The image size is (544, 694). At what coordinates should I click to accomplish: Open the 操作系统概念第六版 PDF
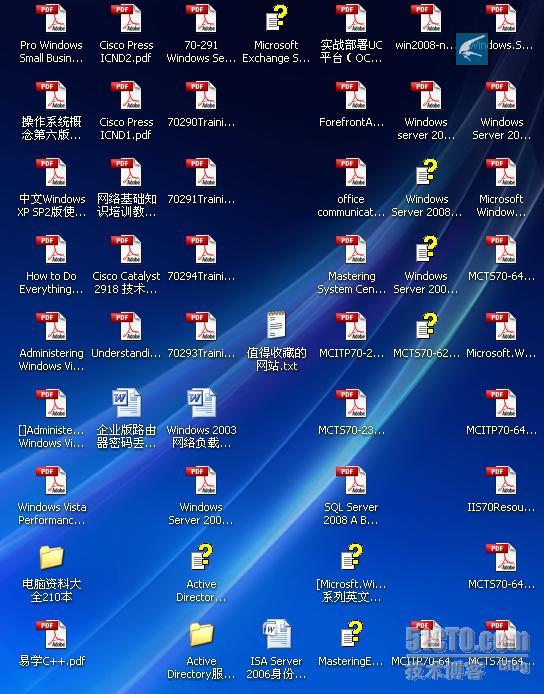pyautogui.click(x=51, y=96)
